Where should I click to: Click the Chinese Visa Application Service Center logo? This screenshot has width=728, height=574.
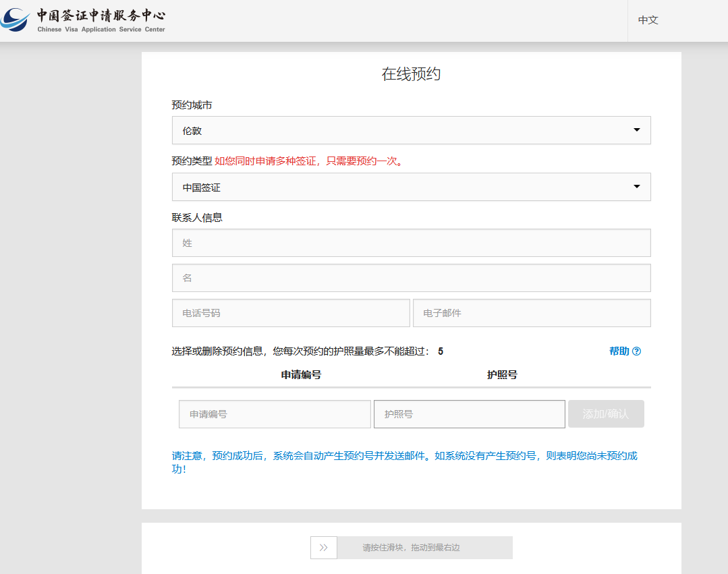83,20
